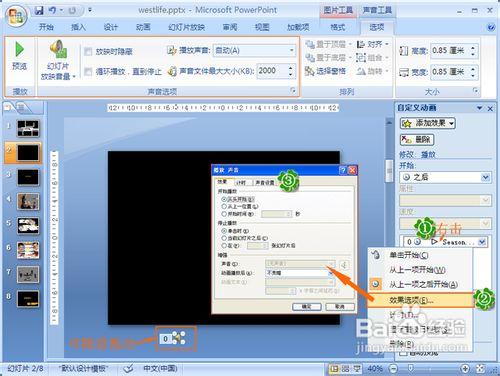Click the zoom slider handle in the status bar
500x376 pixels.
[411, 368]
